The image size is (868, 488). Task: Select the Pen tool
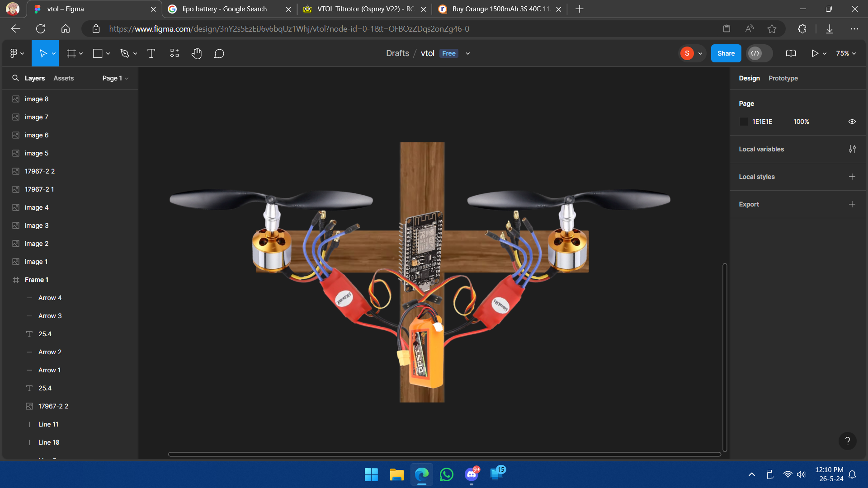[125, 53]
